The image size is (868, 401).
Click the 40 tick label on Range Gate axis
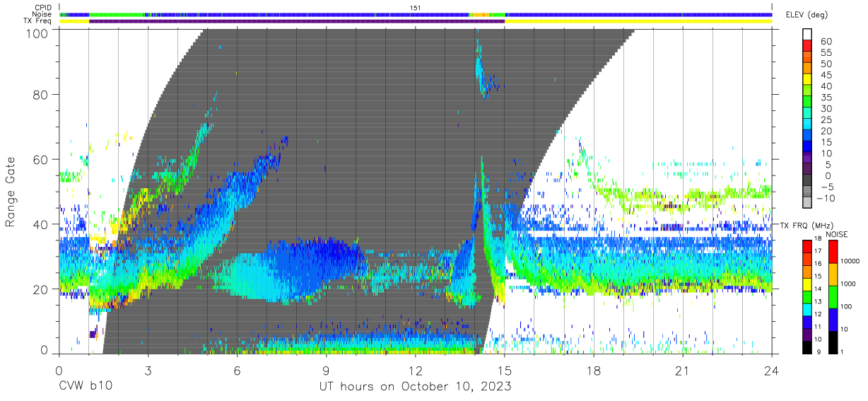click(x=41, y=224)
